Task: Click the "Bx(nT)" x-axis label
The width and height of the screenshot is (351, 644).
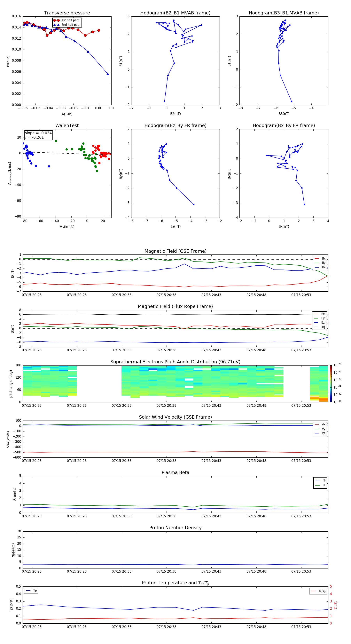Action: coord(284,227)
